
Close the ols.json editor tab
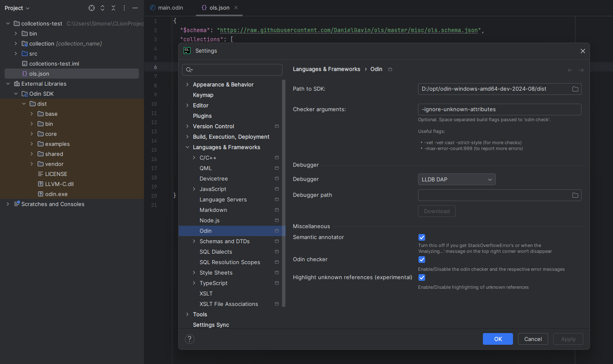point(236,8)
